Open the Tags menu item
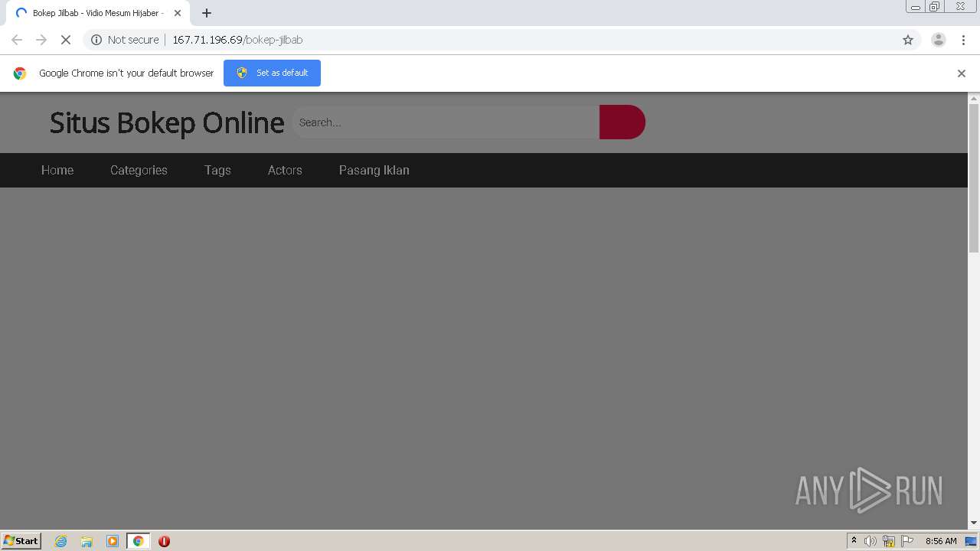Image resolution: width=980 pixels, height=551 pixels. (x=217, y=170)
